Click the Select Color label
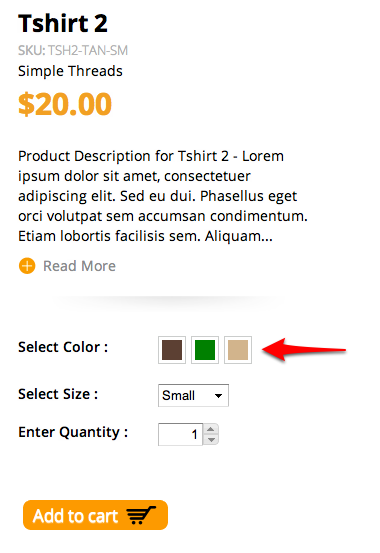This screenshot has height=553, width=380. coord(63,347)
